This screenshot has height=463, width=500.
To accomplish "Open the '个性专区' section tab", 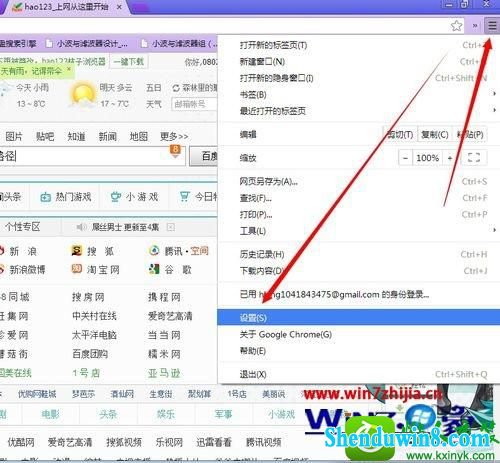I will tap(23, 227).
